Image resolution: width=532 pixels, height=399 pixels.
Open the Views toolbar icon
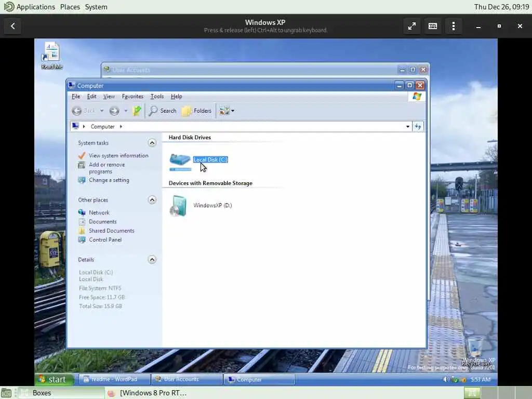click(224, 111)
